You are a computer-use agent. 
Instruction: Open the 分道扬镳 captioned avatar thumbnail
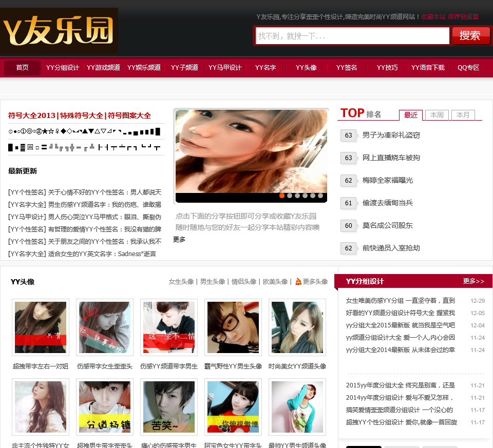105,407
